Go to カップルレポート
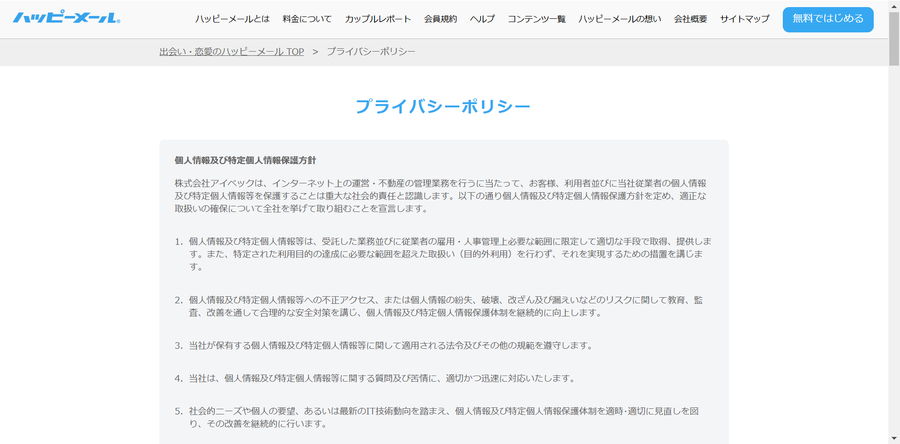The width and height of the screenshot is (900, 444). click(378, 19)
